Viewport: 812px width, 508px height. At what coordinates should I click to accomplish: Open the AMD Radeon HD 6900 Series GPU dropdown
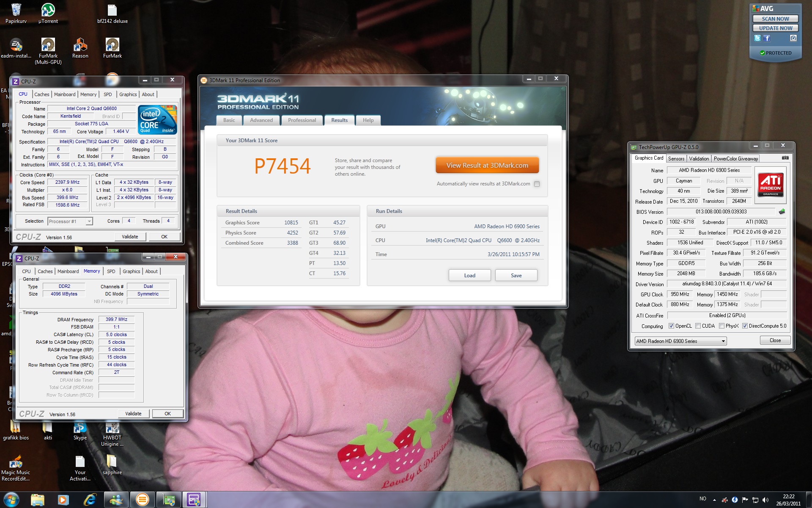click(680, 341)
